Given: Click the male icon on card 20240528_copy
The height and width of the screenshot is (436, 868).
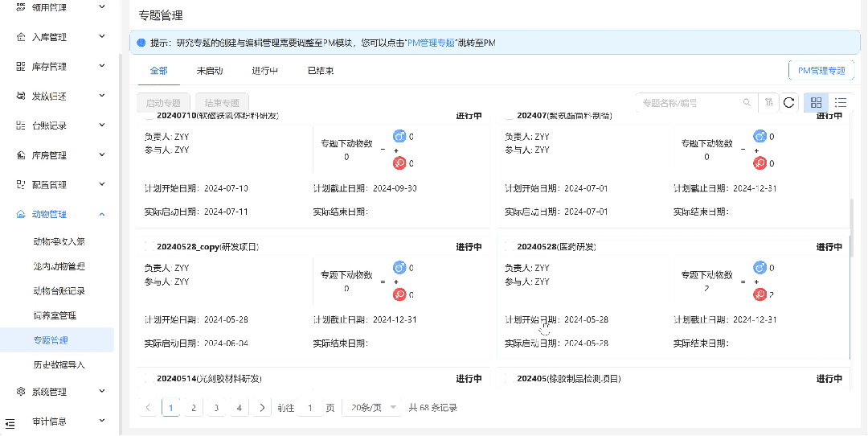Looking at the screenshot, I should (399, 268).
